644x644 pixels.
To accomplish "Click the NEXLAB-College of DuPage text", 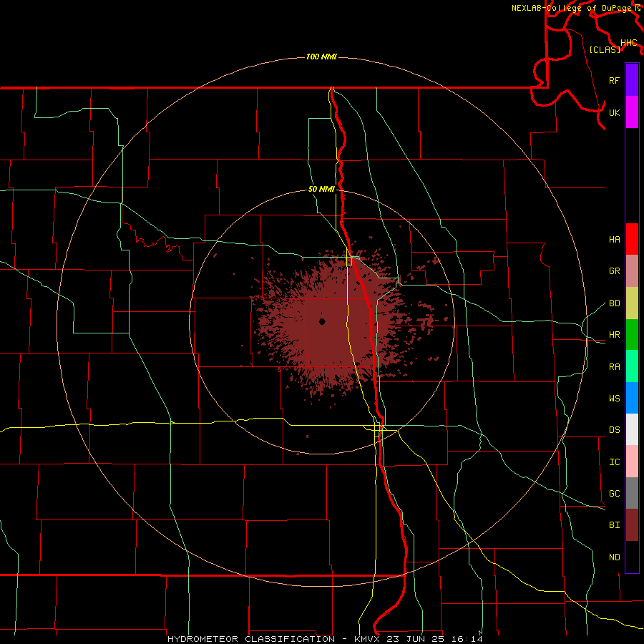I will coord(573,8).
